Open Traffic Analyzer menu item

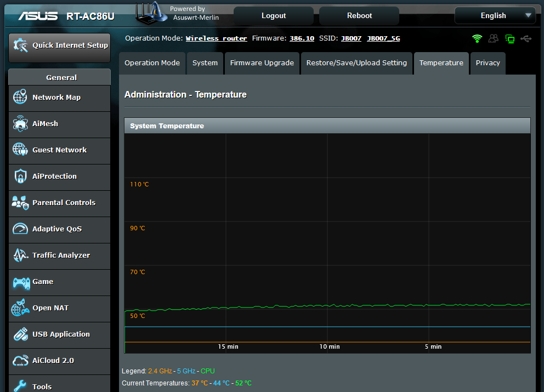59,257
